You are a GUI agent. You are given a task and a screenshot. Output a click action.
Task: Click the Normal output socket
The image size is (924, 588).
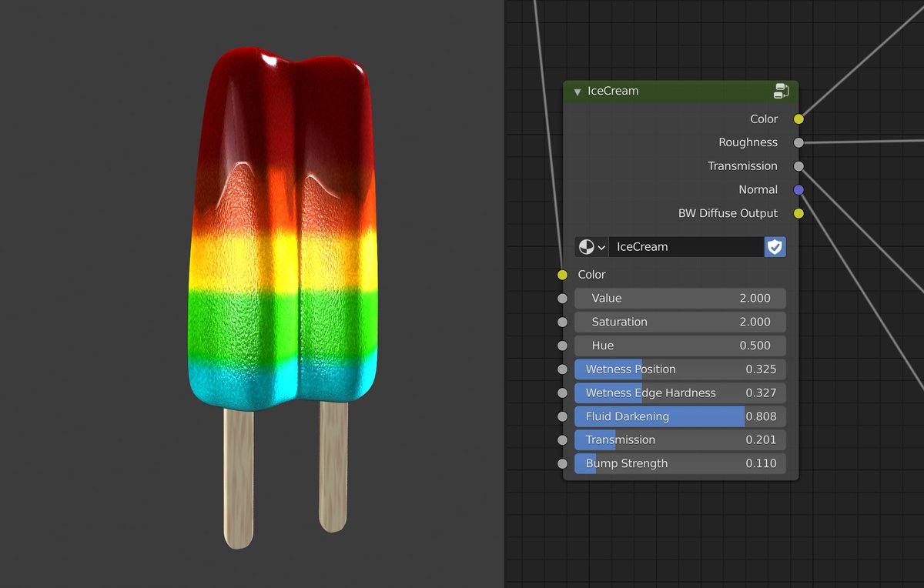(x=798, y=189)
